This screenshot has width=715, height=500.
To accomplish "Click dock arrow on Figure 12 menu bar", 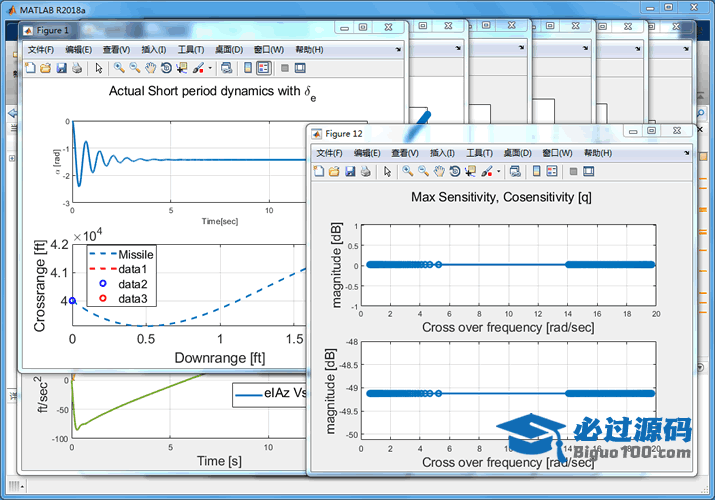I will 687,153.
